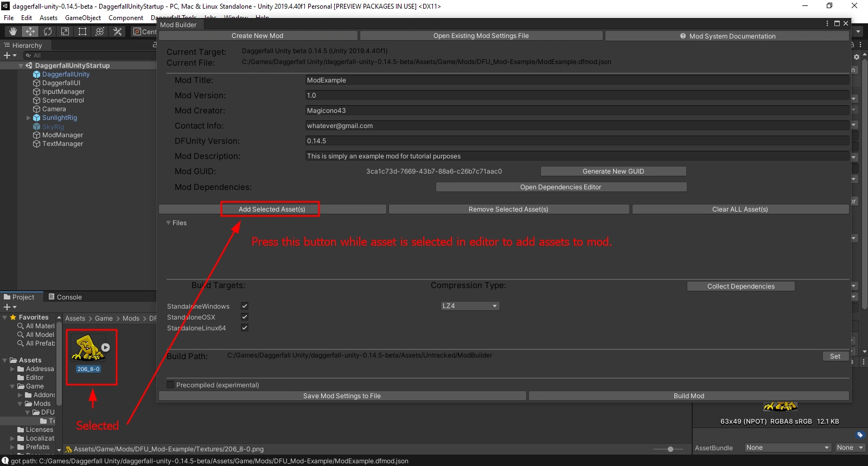The image size is (868, 466).
Task: Click the Licenses folder icon
Action: coord(21,430)
